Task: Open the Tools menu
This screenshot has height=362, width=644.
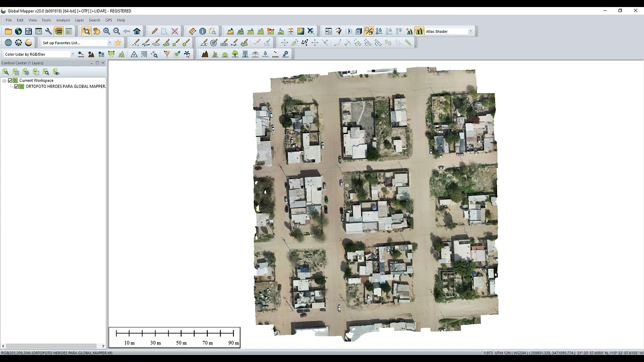Action: click(46, 20)
